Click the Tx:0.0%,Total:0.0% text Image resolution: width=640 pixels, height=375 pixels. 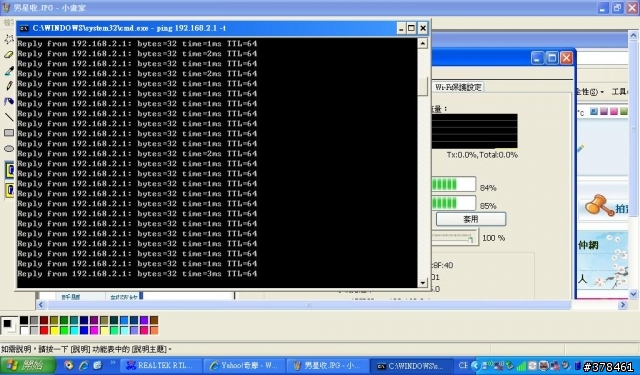pyautogui.click(x=482, y=155)
